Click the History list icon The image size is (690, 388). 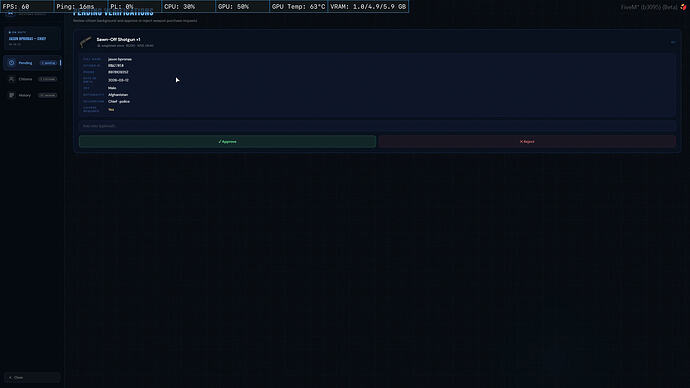[x=11, y=95]
